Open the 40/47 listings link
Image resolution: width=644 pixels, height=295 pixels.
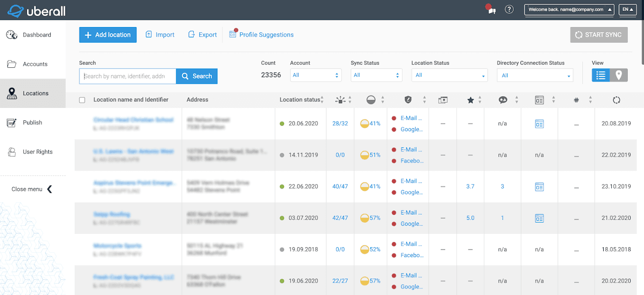click(340, 187)
